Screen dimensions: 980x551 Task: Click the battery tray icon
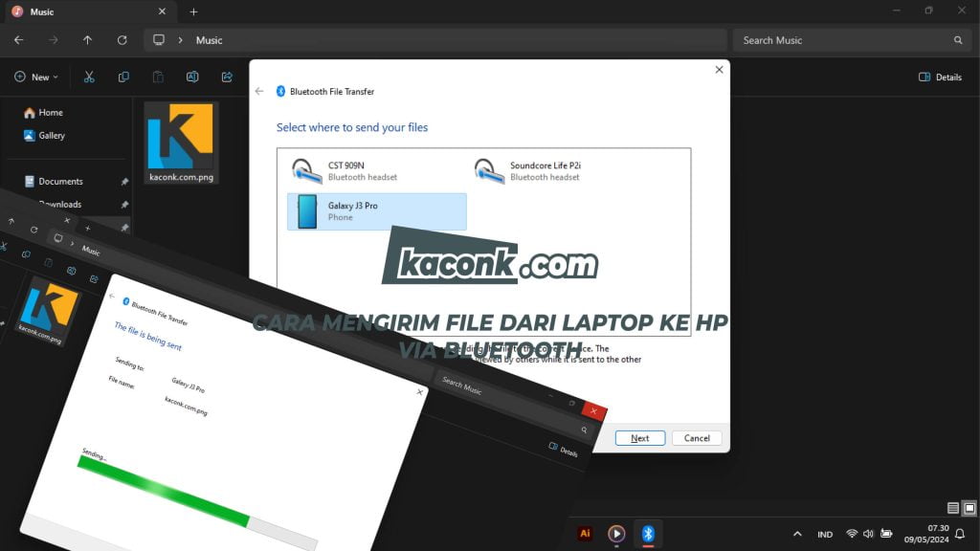point(886,534)
